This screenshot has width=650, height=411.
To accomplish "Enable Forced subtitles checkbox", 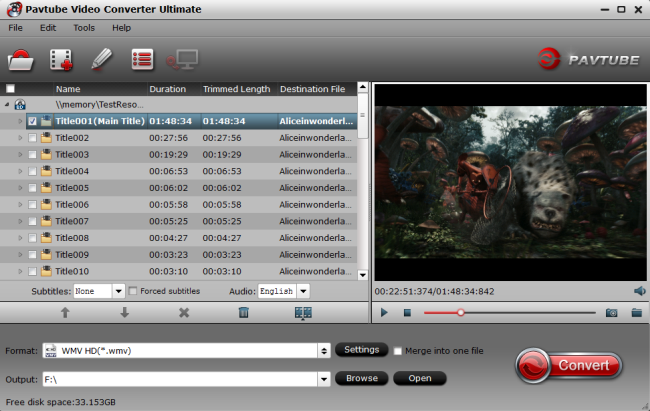I will pos(133,291).
